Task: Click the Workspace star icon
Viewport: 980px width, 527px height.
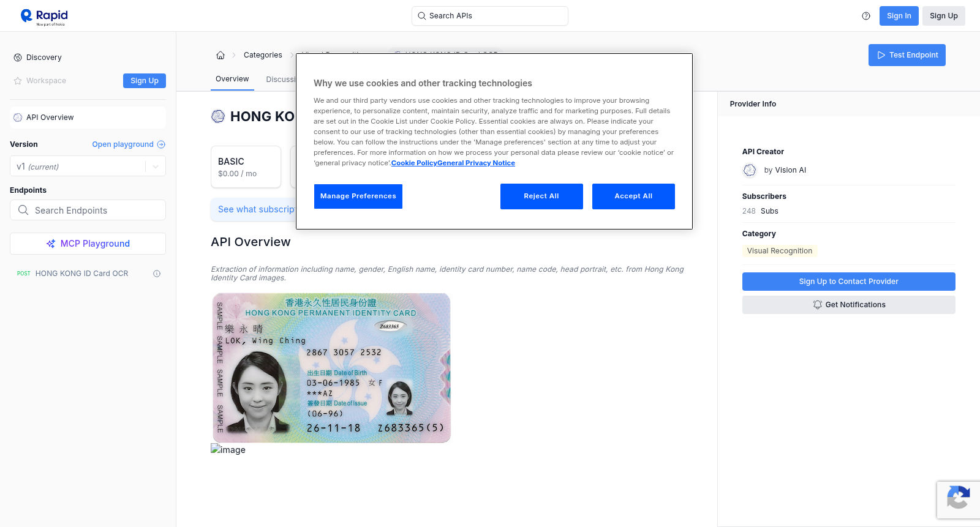Action: [x=18, y=81]
